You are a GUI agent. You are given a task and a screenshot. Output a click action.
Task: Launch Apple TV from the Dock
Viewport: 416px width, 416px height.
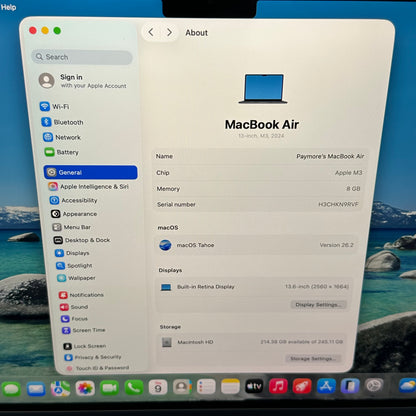[254, 386]
